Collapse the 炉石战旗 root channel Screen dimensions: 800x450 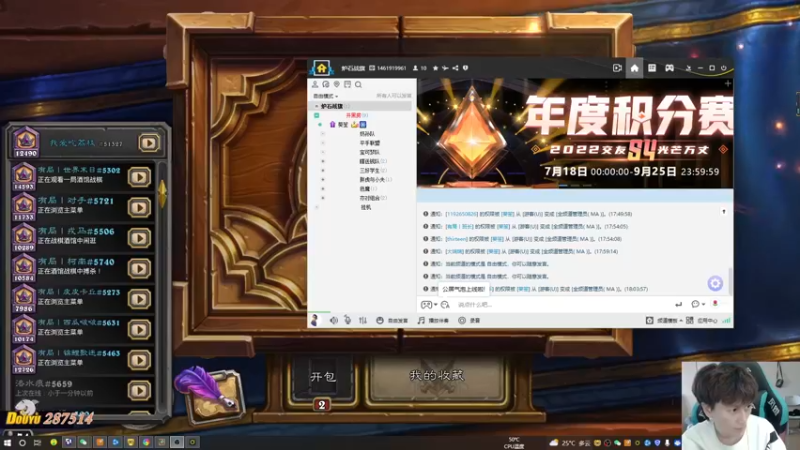[x=316, y=106]
